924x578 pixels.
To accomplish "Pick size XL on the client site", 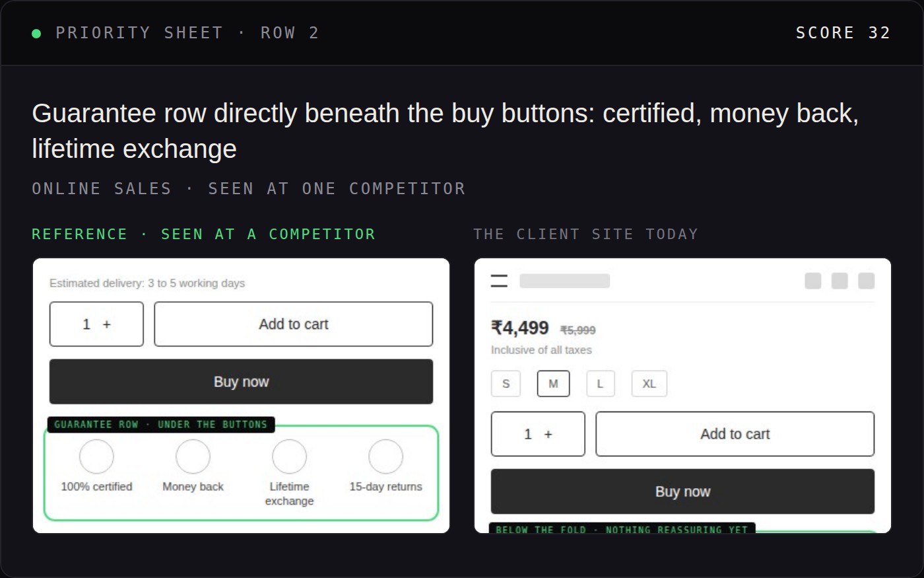I will click(x=649, y=384).
